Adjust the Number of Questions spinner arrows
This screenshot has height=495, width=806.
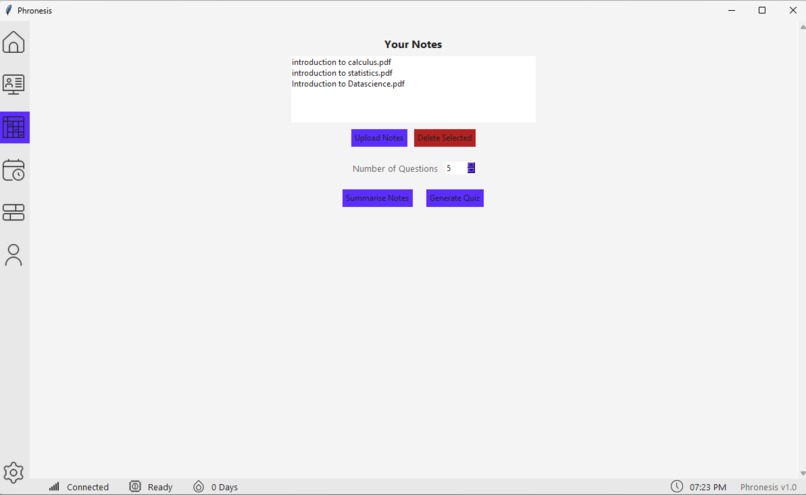tap(471, 168)
